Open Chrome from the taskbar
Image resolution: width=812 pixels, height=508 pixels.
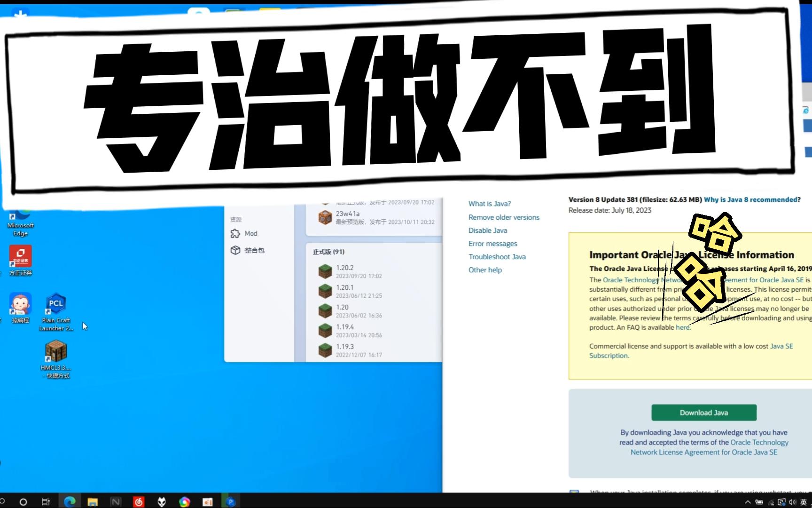click(x=184, y=501)
